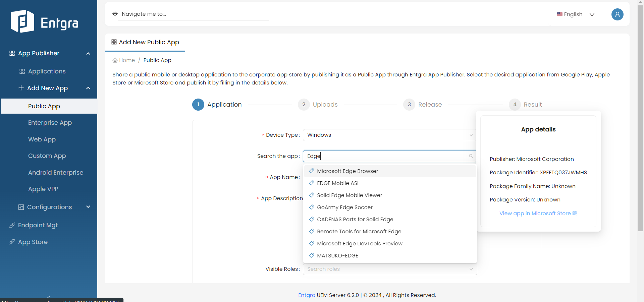Choose Remote Tools for Microsoft Edge suggestion
This screenshot has width=644, height=302.
390,232
